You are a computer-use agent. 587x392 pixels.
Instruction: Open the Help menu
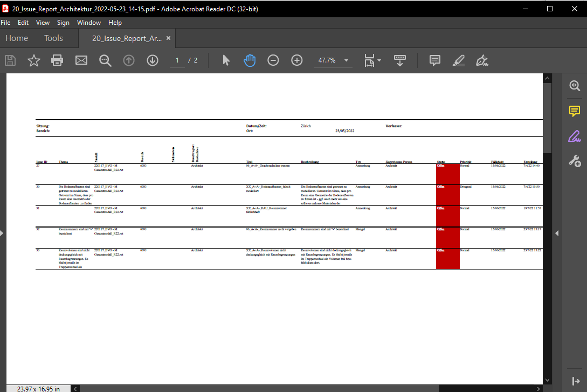(x=115, y=23)
